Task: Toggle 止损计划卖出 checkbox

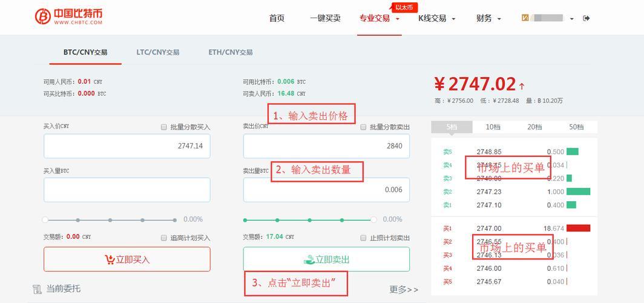Action: click(363, 238)
